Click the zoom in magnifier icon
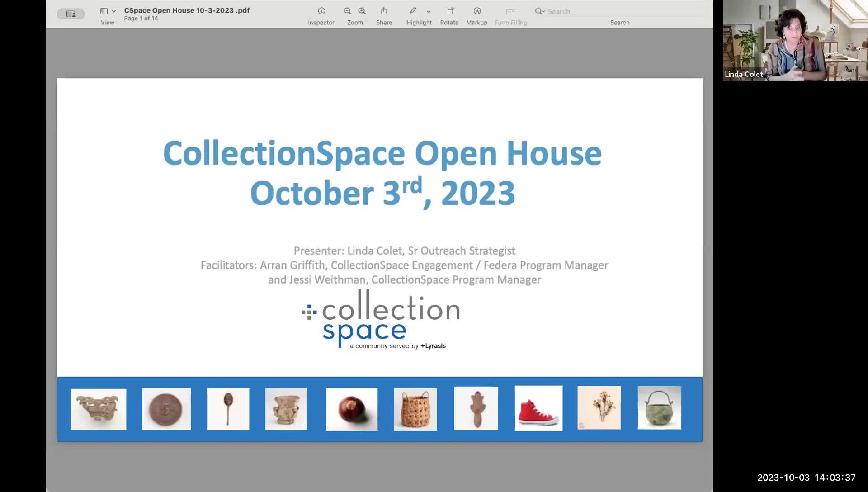868x492 pixels. [362, 11]
